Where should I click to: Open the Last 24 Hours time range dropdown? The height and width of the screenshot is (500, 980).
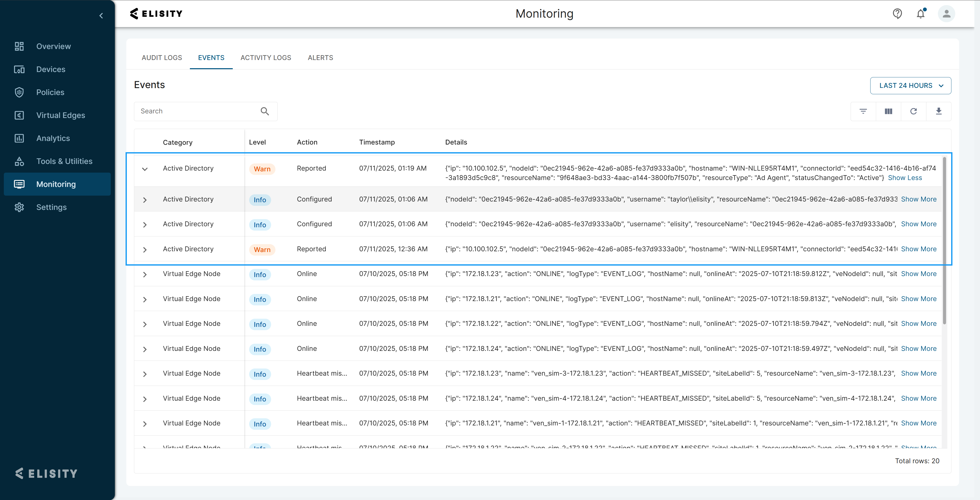911,86
